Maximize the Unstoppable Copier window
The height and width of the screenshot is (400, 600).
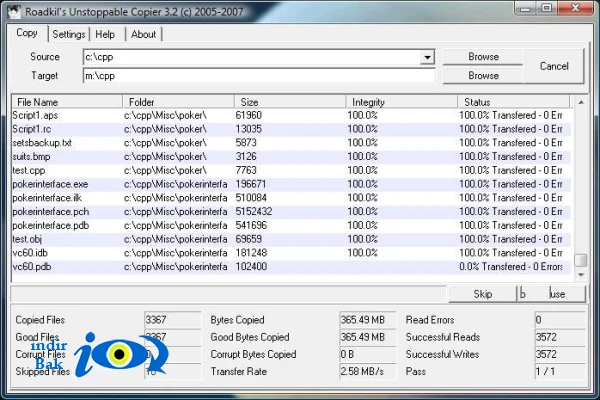click(547, 8)
